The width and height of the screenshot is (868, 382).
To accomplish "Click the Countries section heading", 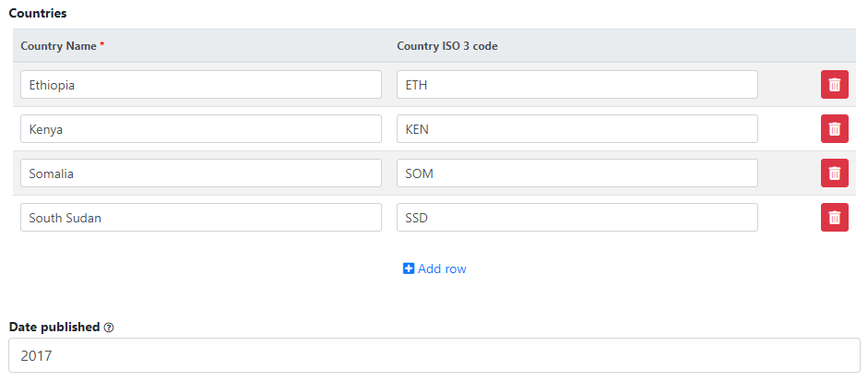I will 38,13.
